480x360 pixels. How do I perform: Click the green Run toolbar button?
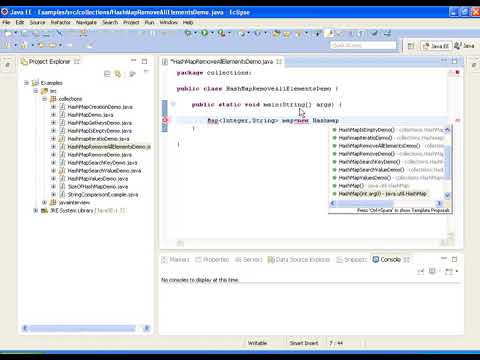(x=204, y=33)
